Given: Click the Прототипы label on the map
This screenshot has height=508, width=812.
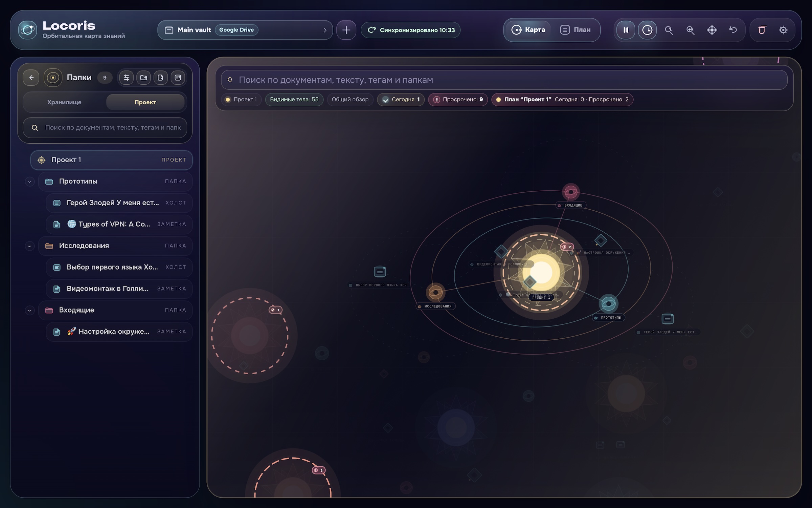Looking at the screenshot, I should [609, 318].
